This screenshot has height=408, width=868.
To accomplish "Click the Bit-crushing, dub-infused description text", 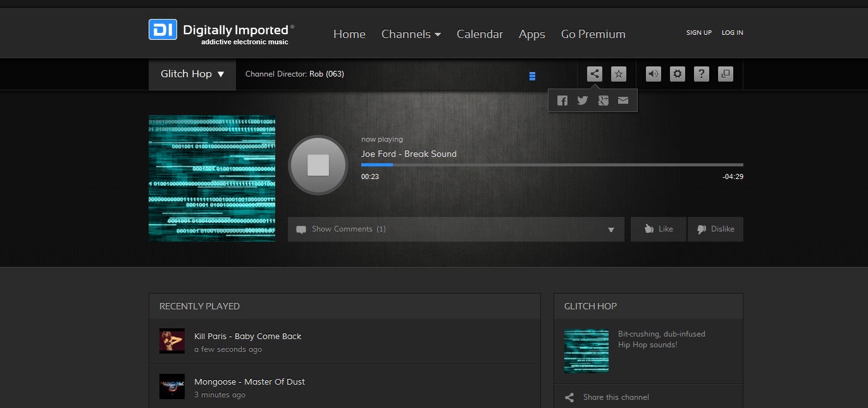I will click(x=662, y=339).
